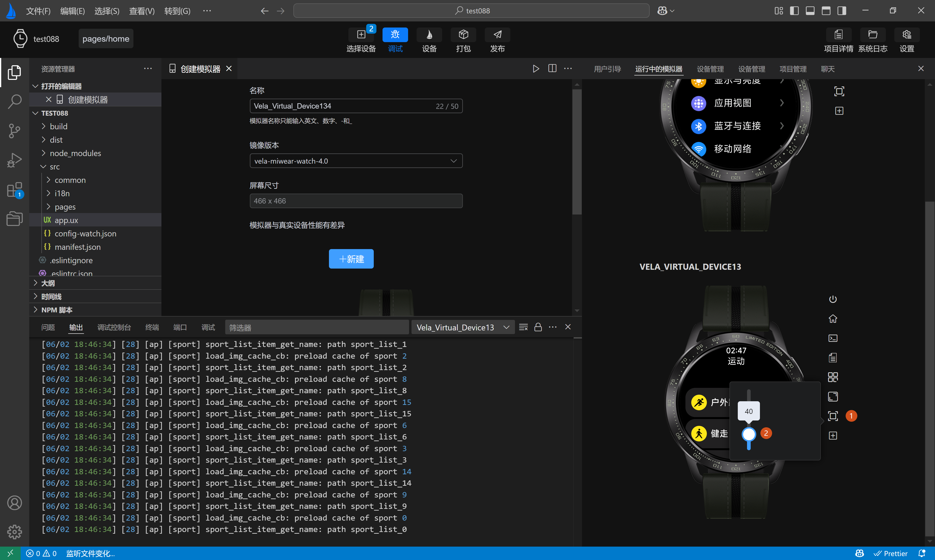The image size is (935, 560).
Task: Switch to the Terminal (终端) panel tab
Action: 152,327
